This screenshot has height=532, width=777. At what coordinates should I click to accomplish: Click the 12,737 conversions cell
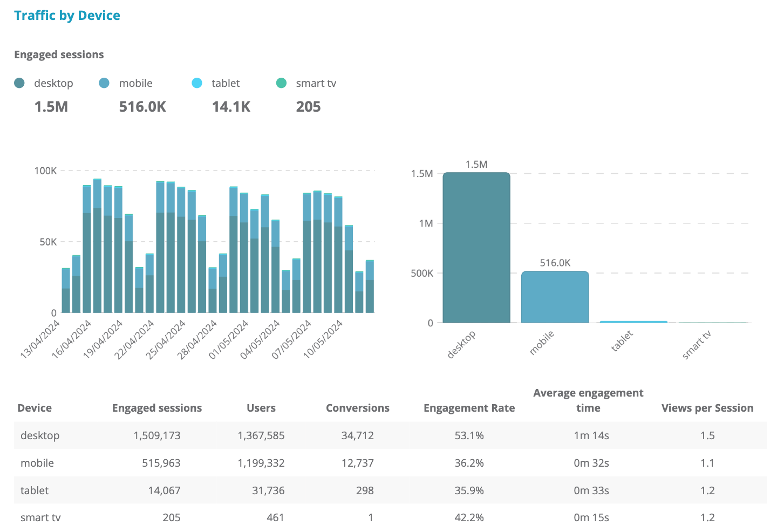tap(358, 463)
